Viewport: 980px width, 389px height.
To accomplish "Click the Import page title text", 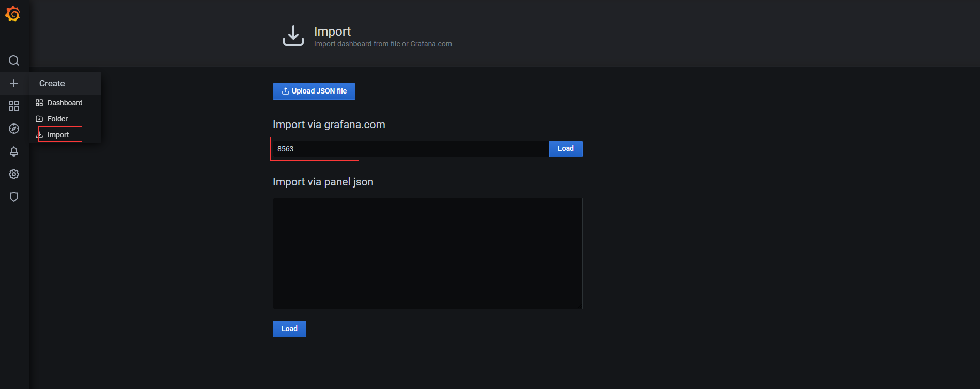I will 332,32.
